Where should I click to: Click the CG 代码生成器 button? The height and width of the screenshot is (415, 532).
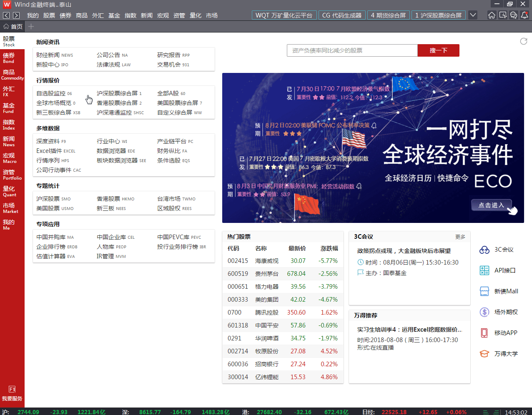(342, 15)
